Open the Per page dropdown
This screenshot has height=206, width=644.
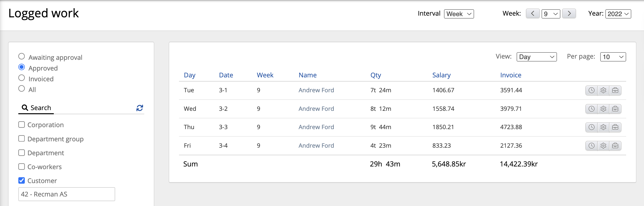click(613, 57)
